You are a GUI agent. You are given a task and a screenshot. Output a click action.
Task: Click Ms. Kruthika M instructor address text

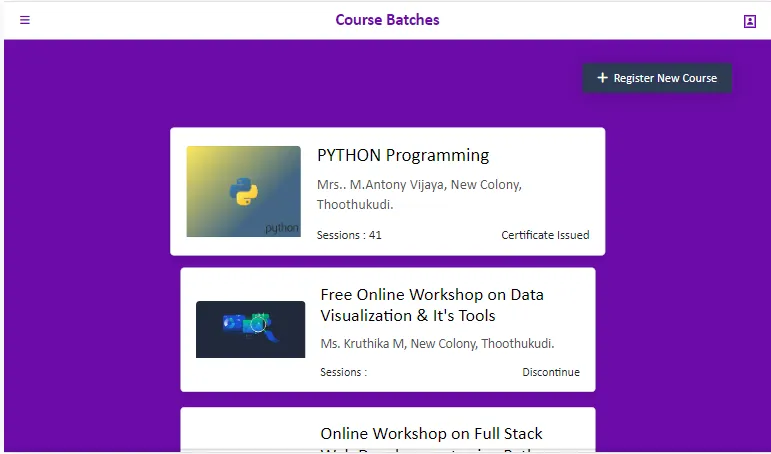437,343
